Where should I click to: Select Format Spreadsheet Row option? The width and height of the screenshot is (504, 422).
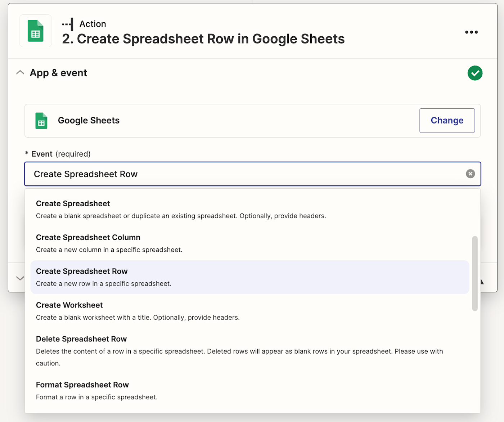click(x=82, y=385)
